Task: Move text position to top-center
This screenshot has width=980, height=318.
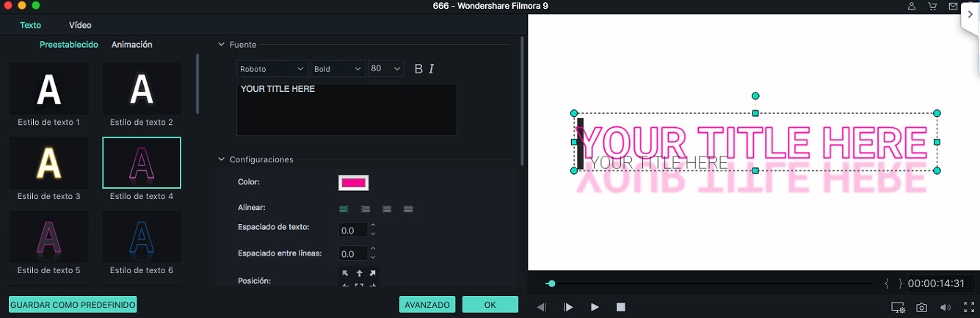Action: tap(359, 273)
